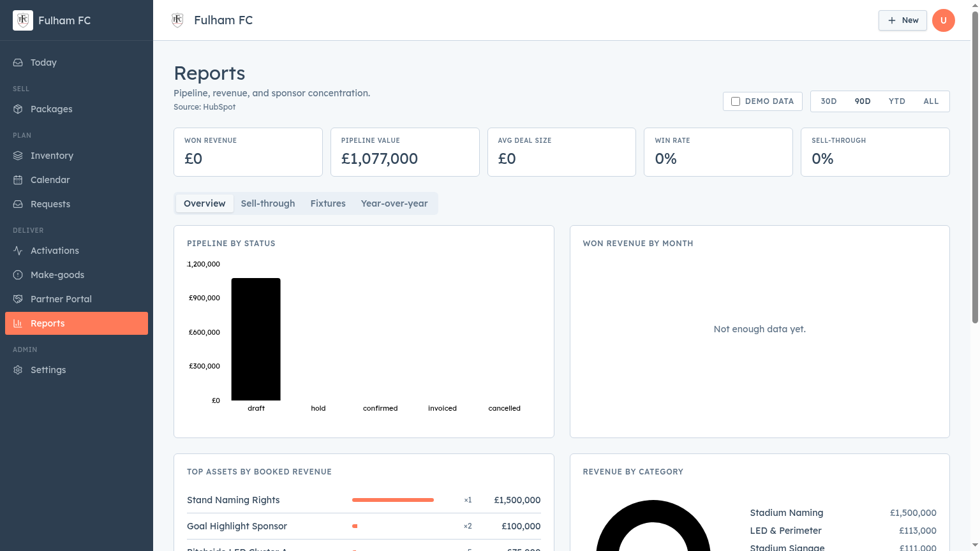Click the invoiced axis label
Viewport: 980px width, 551px height.
coord(442,408)
